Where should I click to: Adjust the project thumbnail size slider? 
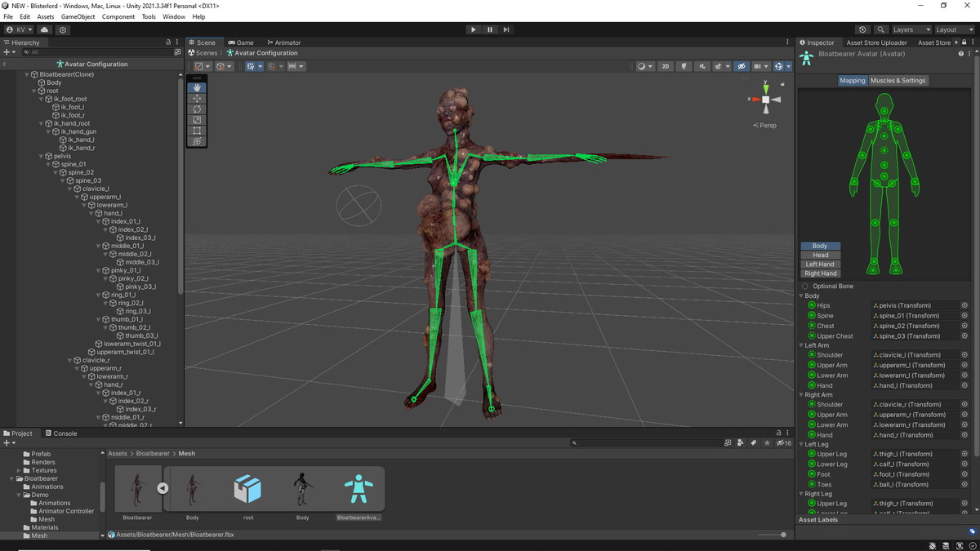coord(783,535)
